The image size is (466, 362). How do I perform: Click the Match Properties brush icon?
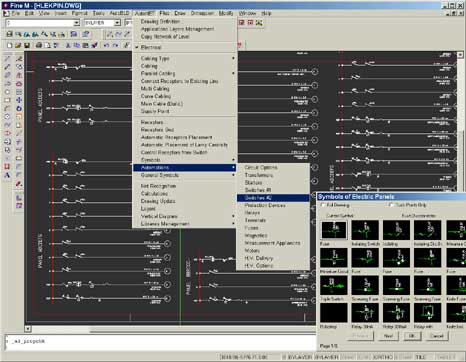coord(94,45)
